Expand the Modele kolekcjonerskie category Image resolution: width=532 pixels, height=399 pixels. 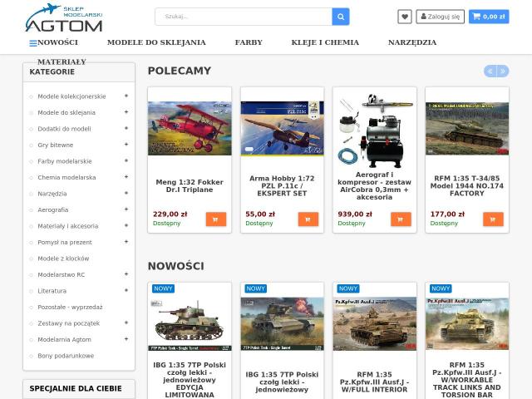126,96
